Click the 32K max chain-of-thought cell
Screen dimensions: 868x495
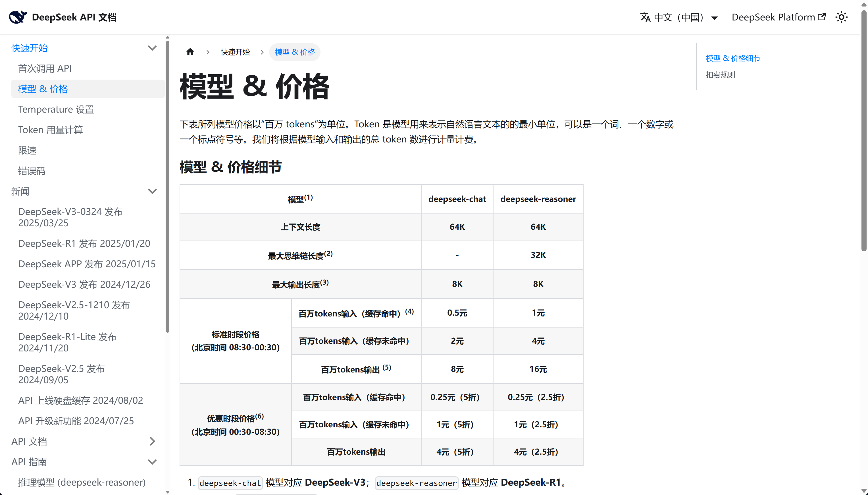pyautogui.click(x=538, y=255)
